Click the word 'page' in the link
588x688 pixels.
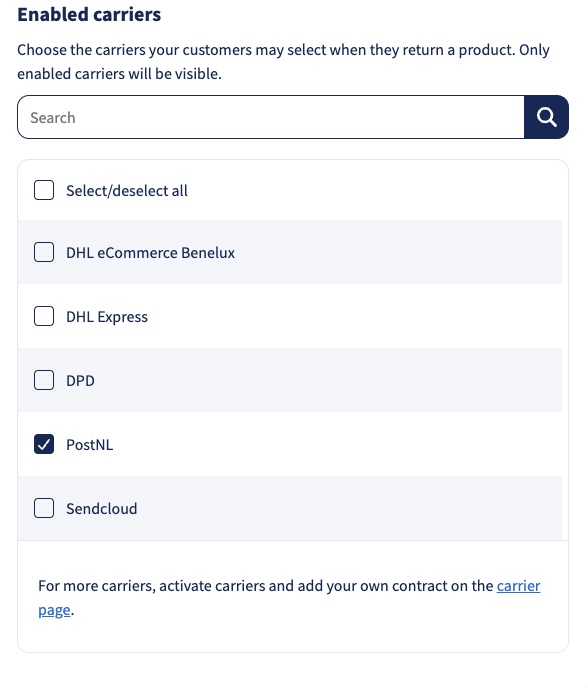pos(54,610)
